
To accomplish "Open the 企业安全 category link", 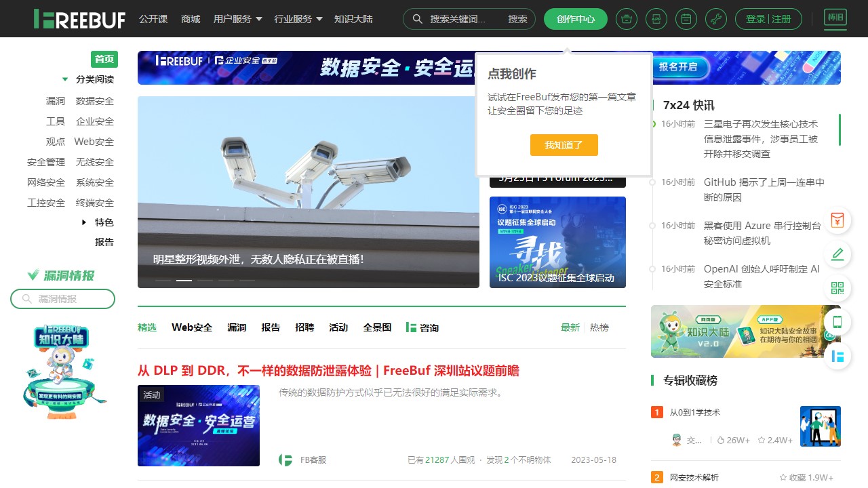I will pyautogui.click(x=95, y=121).
